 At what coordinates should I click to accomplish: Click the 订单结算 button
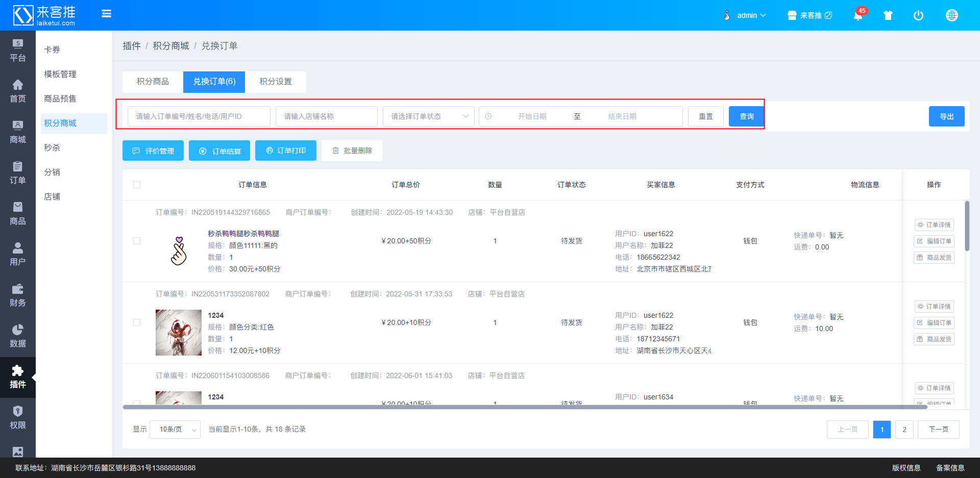tap(219, 150)
